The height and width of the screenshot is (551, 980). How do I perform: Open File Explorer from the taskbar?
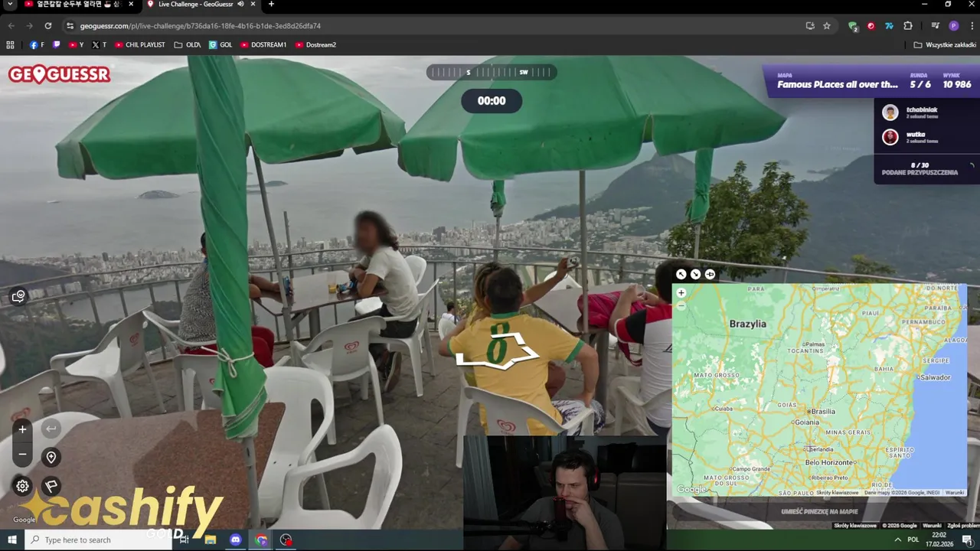pyautogui.click(x=211, y=540)
